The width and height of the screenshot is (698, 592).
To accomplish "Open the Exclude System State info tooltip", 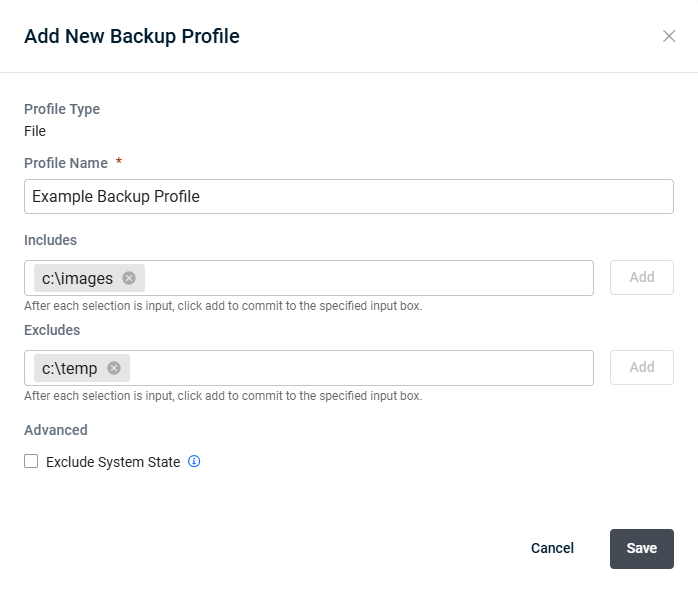I will point(194,461).
